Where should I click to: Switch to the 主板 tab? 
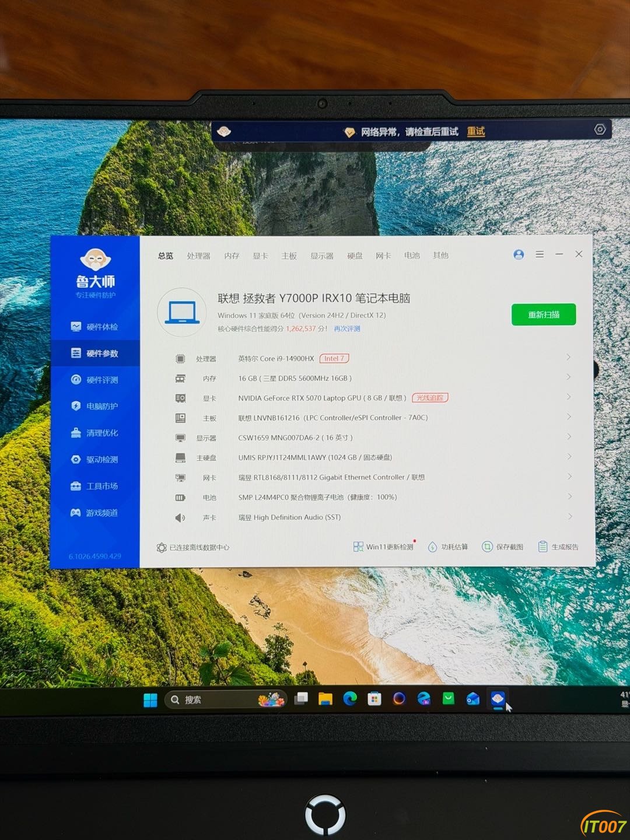pos(289,256)
